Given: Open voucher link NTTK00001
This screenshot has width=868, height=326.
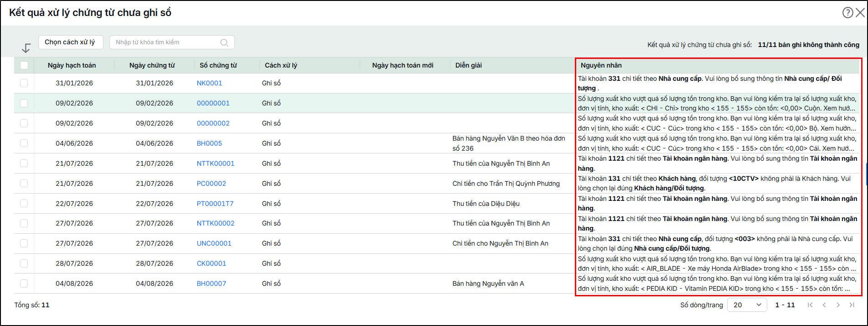Looking at the screenshot, I should (x=215, y=163).
